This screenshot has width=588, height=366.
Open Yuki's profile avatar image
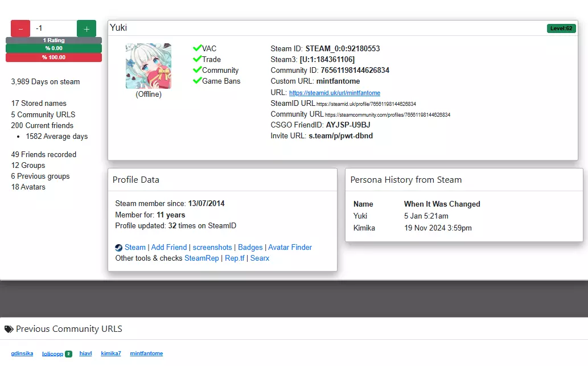coord(149,66)
